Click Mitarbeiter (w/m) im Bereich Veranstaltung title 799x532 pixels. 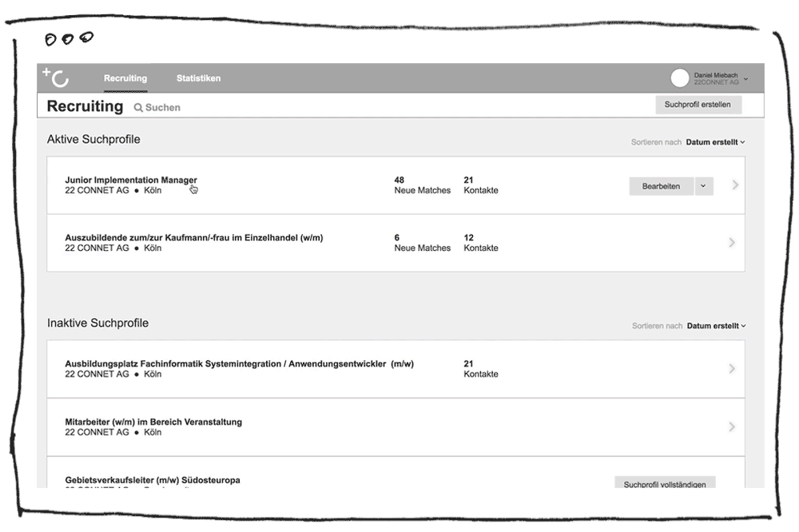(x=153, y=422)
